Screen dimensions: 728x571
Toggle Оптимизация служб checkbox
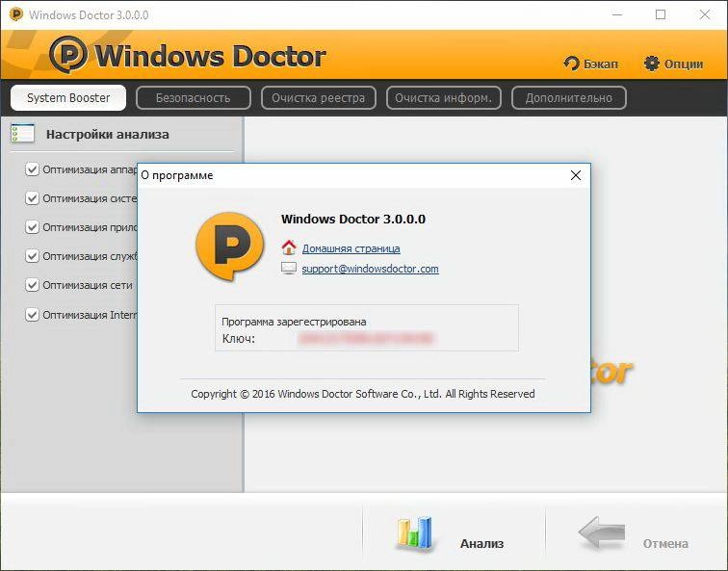32,256
